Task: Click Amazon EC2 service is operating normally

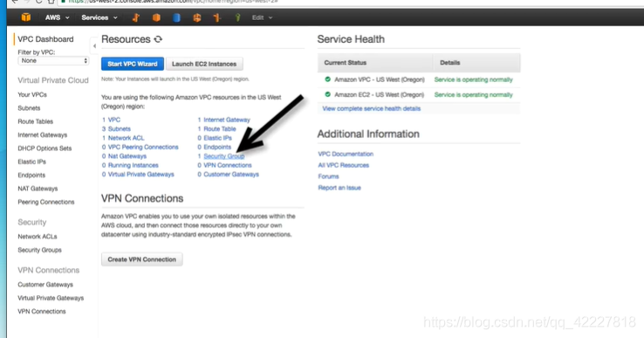Action: [x=473, y=94]
